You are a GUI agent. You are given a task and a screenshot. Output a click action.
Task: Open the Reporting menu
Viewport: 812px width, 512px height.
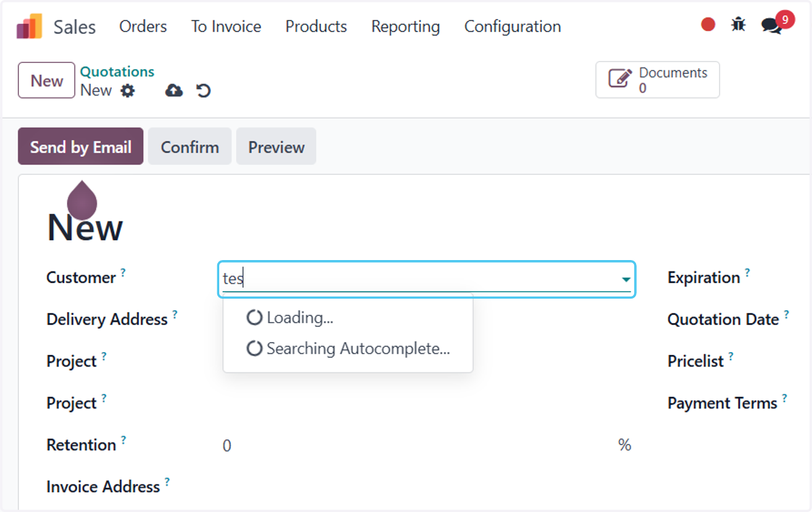(x=405, y=26)
